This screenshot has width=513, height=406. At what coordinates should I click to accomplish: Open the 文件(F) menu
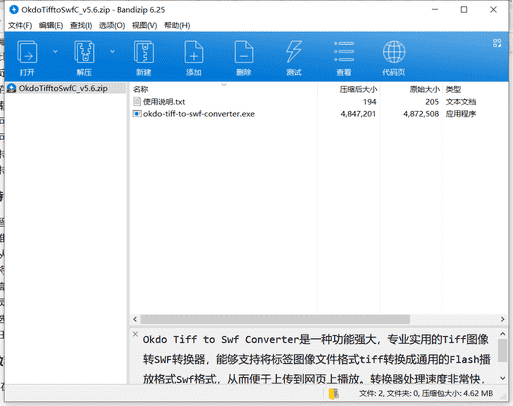coord(20,25)
